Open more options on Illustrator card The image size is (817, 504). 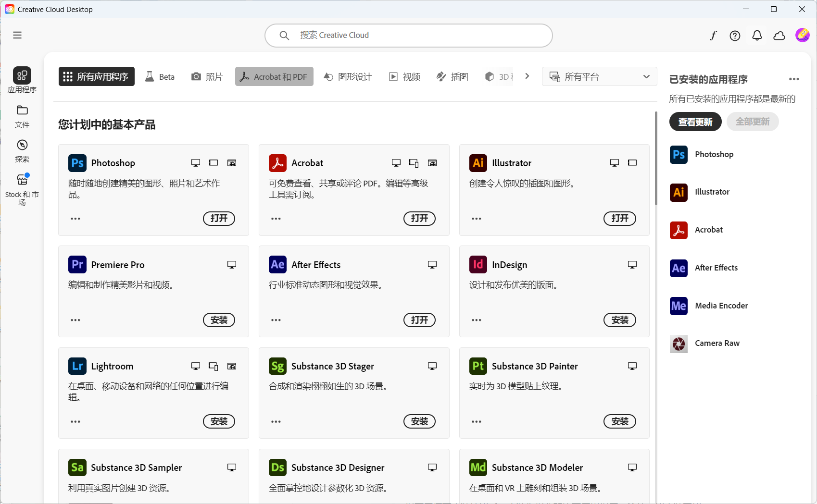click(477, 219)
